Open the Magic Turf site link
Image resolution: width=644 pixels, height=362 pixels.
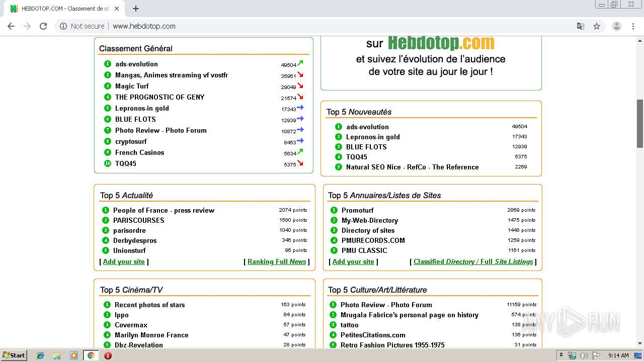132,86
